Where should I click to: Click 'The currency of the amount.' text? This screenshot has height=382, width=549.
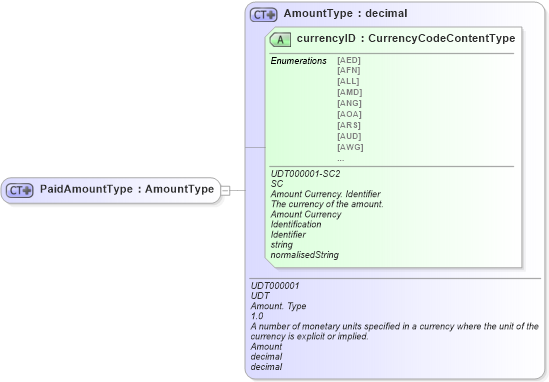point(327,204)
